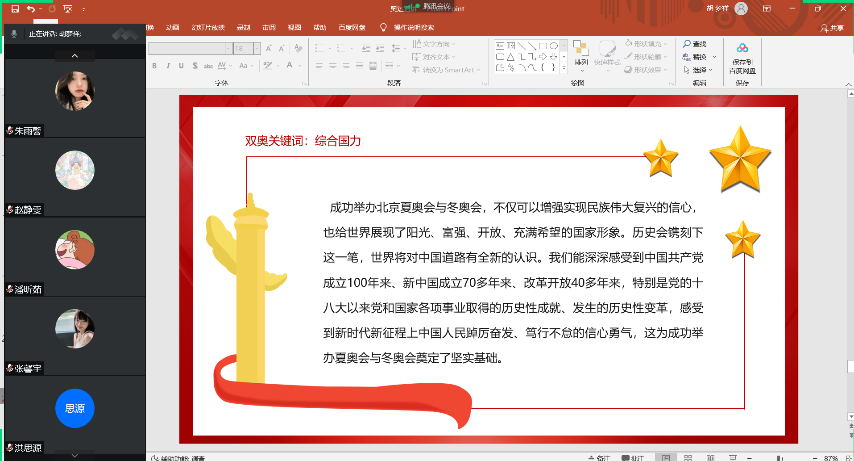
Task: Toggle Italic formatting
Action: tap(167, 66)
